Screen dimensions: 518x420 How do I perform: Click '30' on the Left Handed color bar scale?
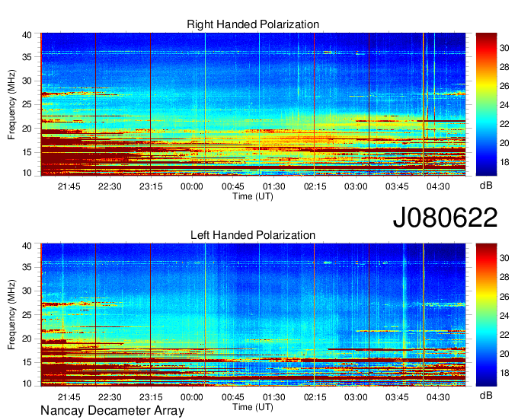point(504,258)
